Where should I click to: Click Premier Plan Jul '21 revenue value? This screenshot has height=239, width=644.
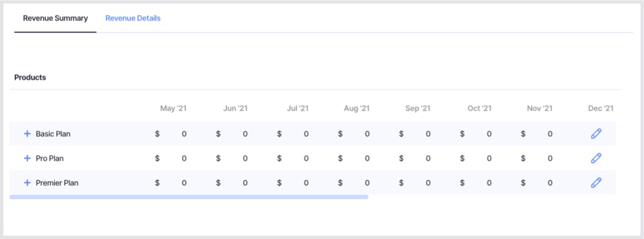pyautogui.click(x=306, y=183)
